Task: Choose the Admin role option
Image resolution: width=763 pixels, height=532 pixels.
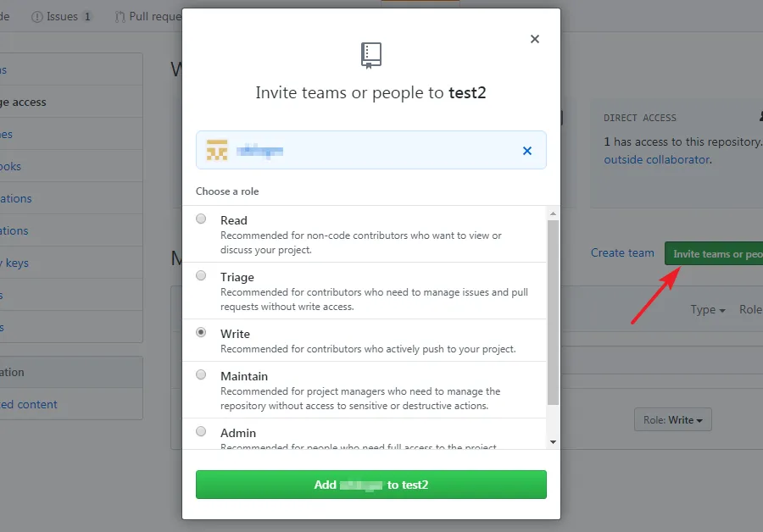Action: (x=201, y=431)
